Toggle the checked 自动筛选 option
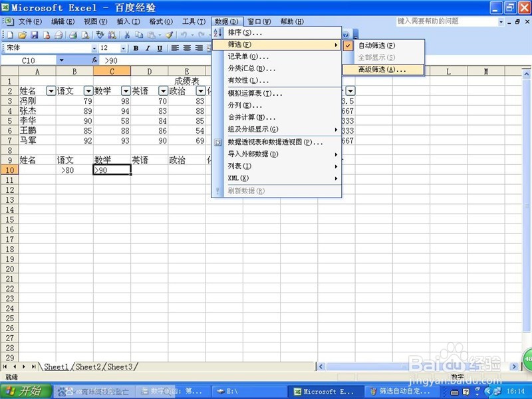 click(384, 45)
